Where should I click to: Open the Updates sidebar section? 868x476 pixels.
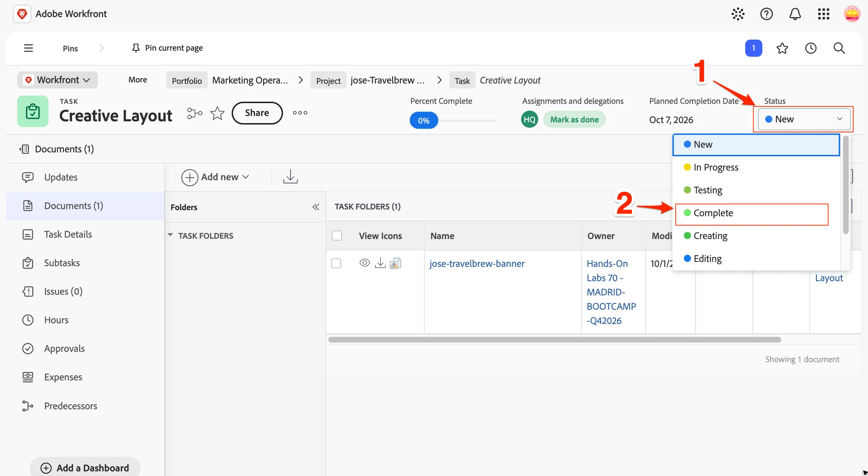click(x=85, y=177)
